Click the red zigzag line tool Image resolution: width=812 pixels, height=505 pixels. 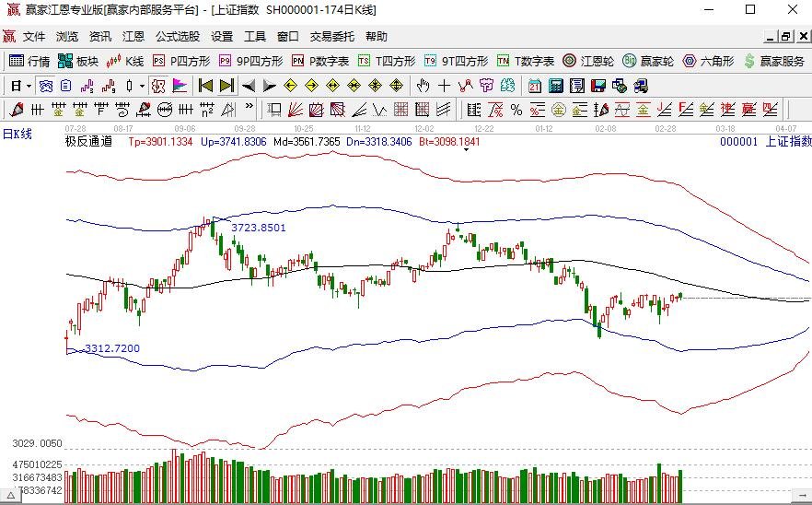(466, 86)
